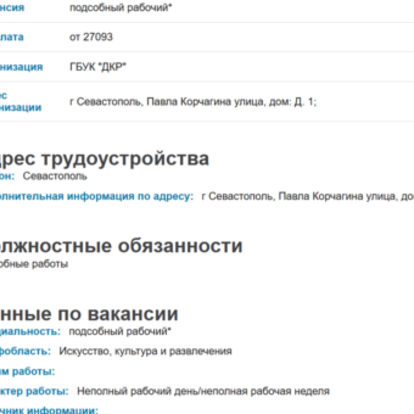Select value 'Неполный рабочий день/неполная рабочая неделя'

click(203, 391)
